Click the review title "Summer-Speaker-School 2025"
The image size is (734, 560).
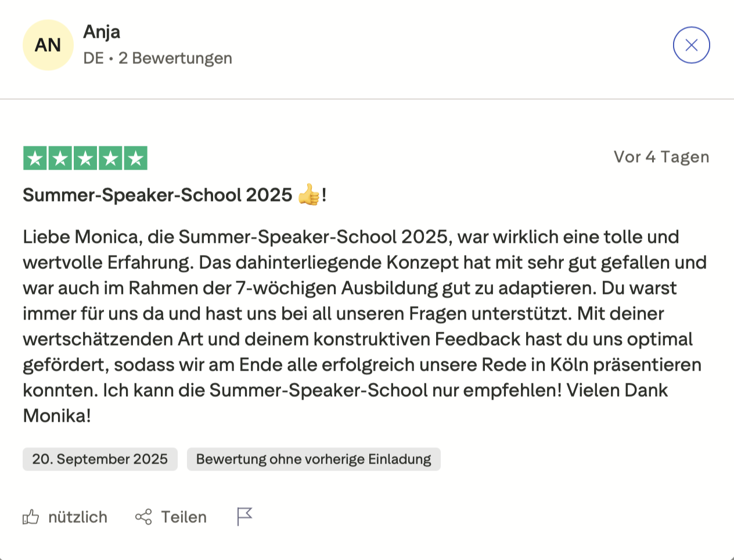click(157, 195)
